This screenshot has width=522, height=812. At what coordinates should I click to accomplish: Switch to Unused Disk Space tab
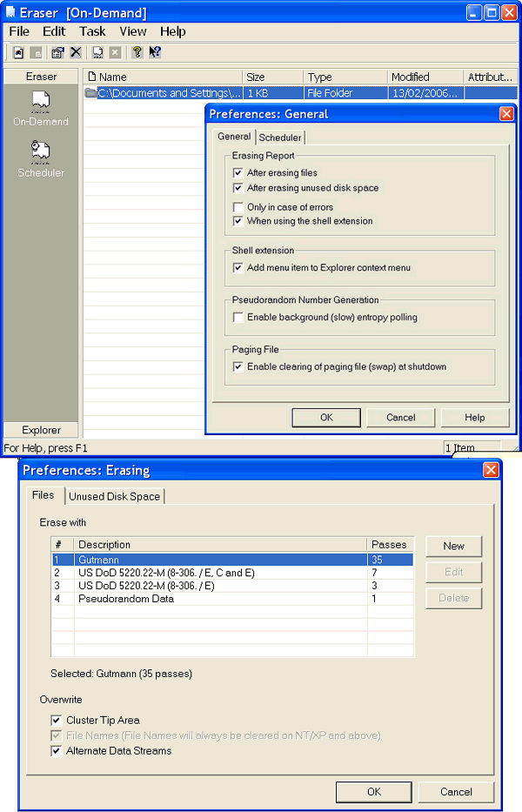point(115,497)
